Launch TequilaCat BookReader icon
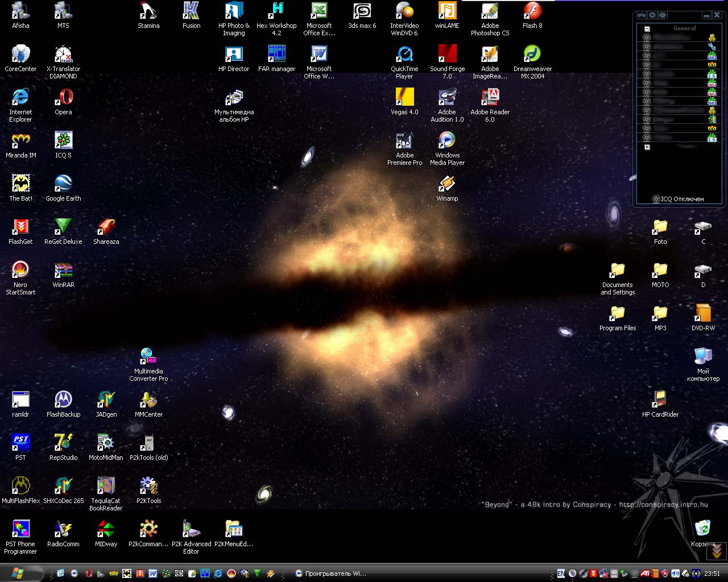The height and width of the screenshot is (582, 728). [106, 494]
